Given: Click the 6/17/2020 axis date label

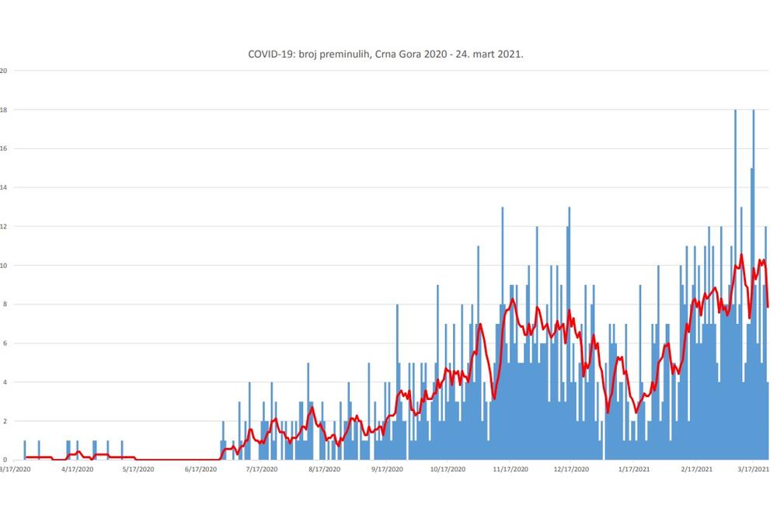Looking at the screenshot, I should (201, 469).
